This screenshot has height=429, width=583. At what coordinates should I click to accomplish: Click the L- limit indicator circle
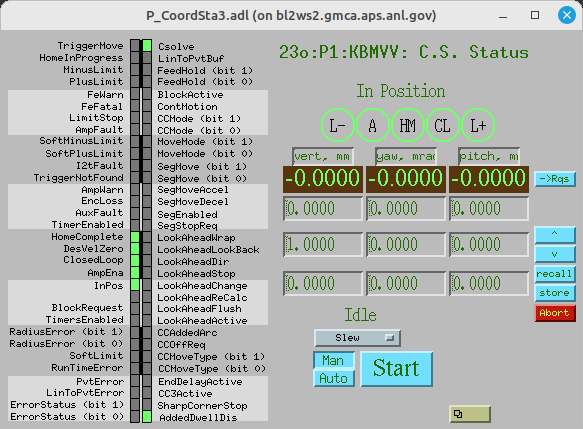(x=338, y=125)
